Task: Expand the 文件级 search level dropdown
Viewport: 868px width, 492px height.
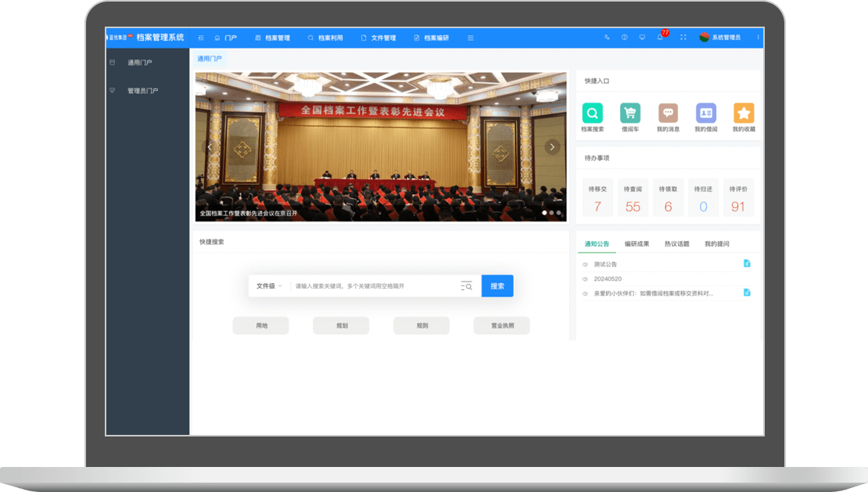Action: tap(269, 286)
